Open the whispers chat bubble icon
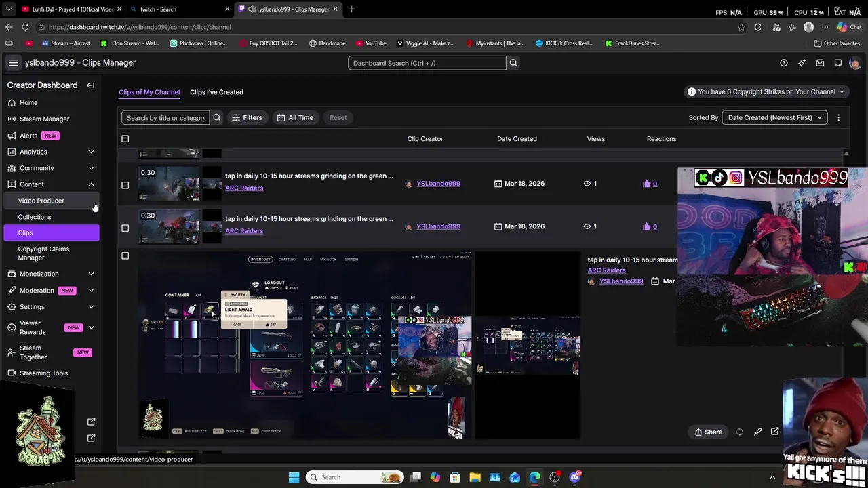868x488 pixels. 838,63
